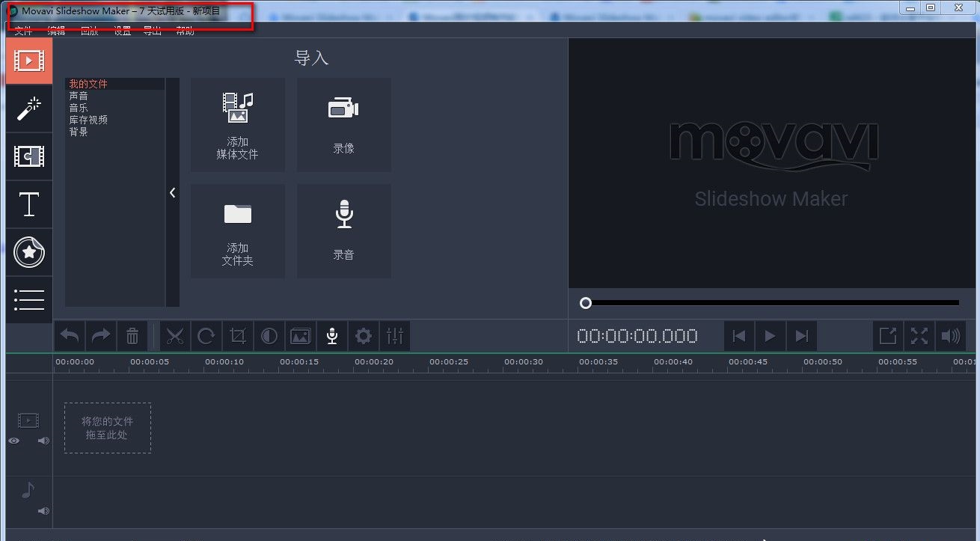
Task: Open the Filters magic wand tab
Action: pos(29,108)
